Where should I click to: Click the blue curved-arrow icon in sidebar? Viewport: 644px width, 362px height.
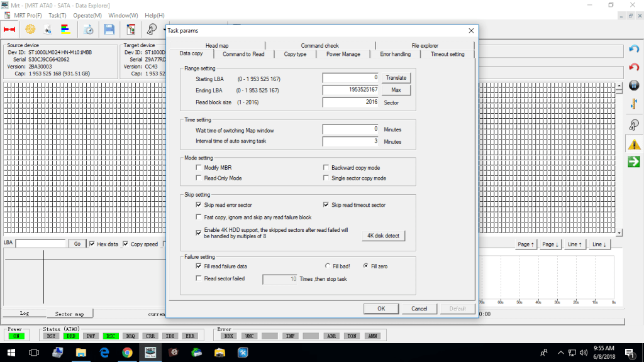tap(634, 49)
